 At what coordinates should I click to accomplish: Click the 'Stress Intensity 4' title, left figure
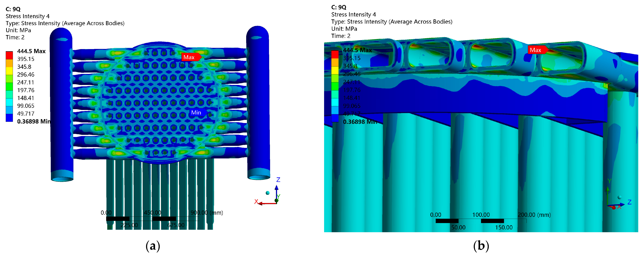(27, 16)
